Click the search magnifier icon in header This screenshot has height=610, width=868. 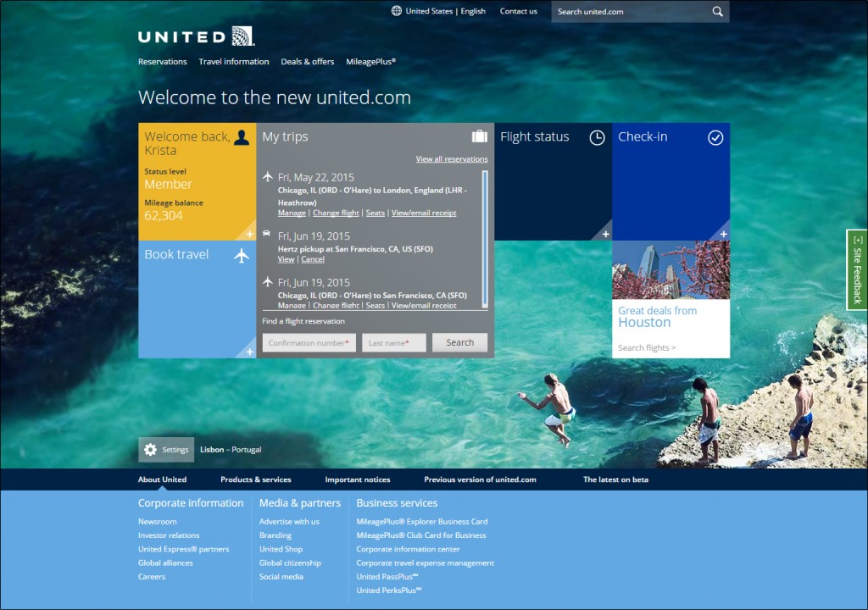coord(717,12)
